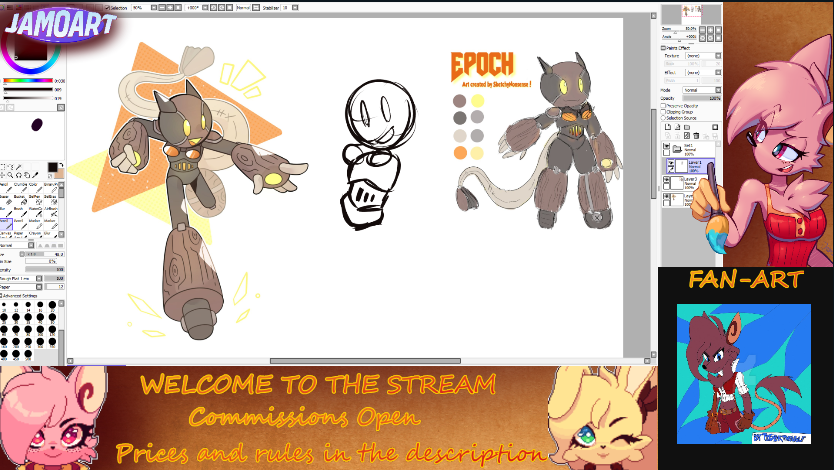Click the flip view button beside Normal
This screenshot has height=470, width=834.
(x=255, y=8)
